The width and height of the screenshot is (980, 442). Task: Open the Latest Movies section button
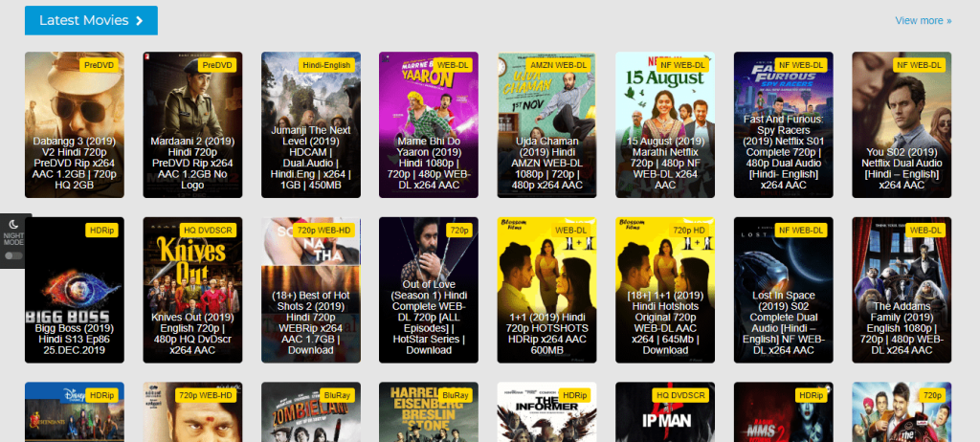pos(91,20)
